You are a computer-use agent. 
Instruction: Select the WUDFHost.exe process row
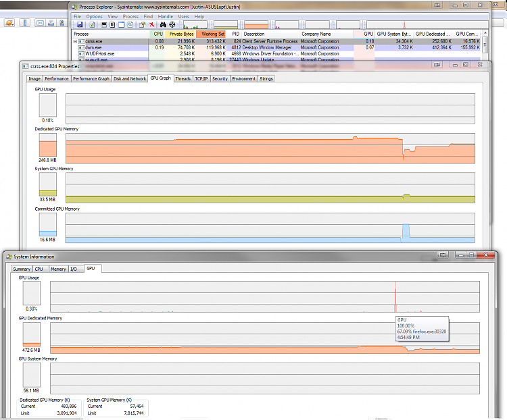(276, 53)
